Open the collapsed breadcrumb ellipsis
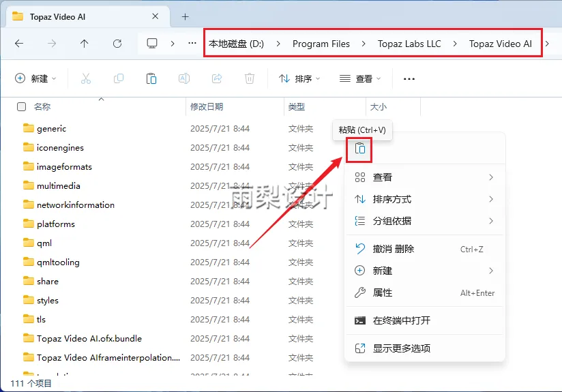The width and height of the screenshot is (562, 392). point(192,44)
